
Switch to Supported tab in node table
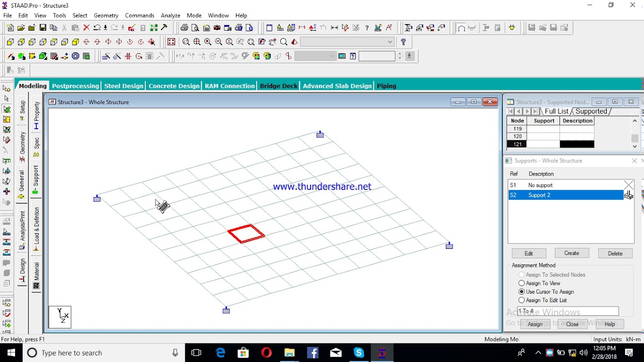tap(591, 112)
